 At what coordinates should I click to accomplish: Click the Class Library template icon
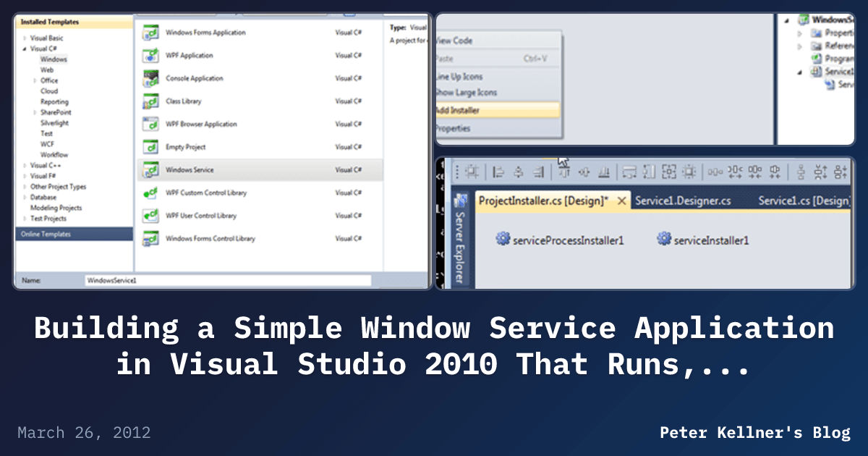[150, 101]
